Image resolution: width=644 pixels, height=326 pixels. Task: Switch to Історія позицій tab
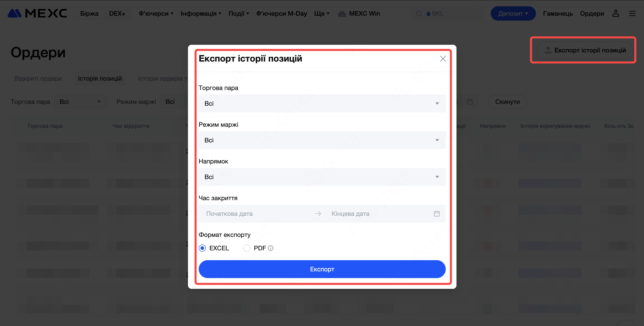(x=100, y=78)
